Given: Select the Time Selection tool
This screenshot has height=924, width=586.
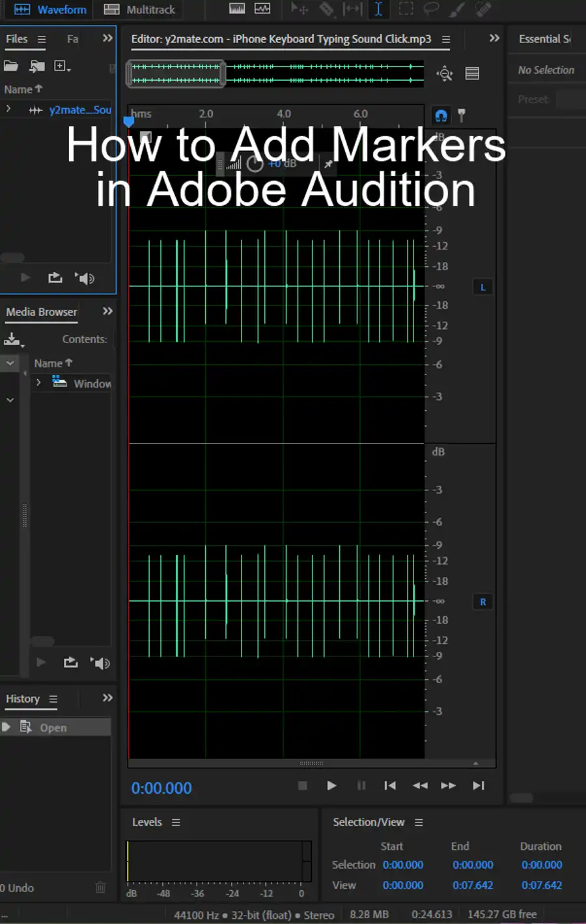Looking at the screenshot, I should tap(378, 9).
